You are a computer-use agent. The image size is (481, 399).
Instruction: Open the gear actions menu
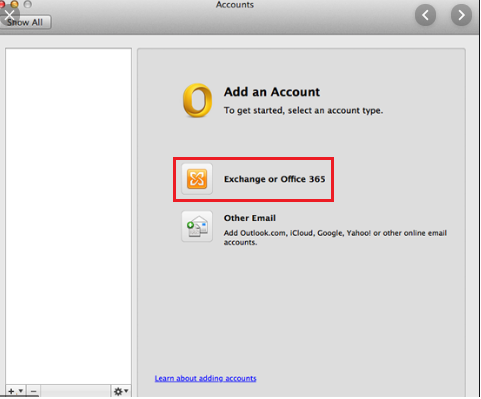coord(121,391)
